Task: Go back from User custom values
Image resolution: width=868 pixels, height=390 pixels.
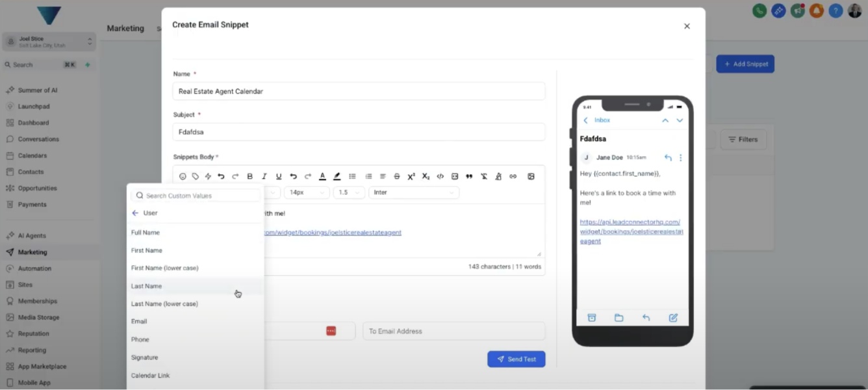Action: pyautogui.click(x=135, y=213)
